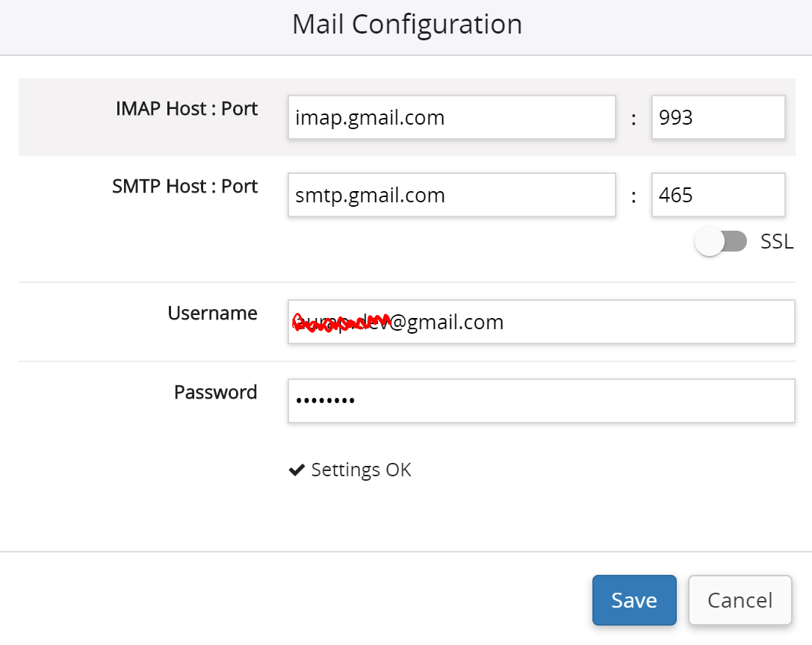
Task: Select the Username label
Action: pyautogui.click(x=212, y=314)
